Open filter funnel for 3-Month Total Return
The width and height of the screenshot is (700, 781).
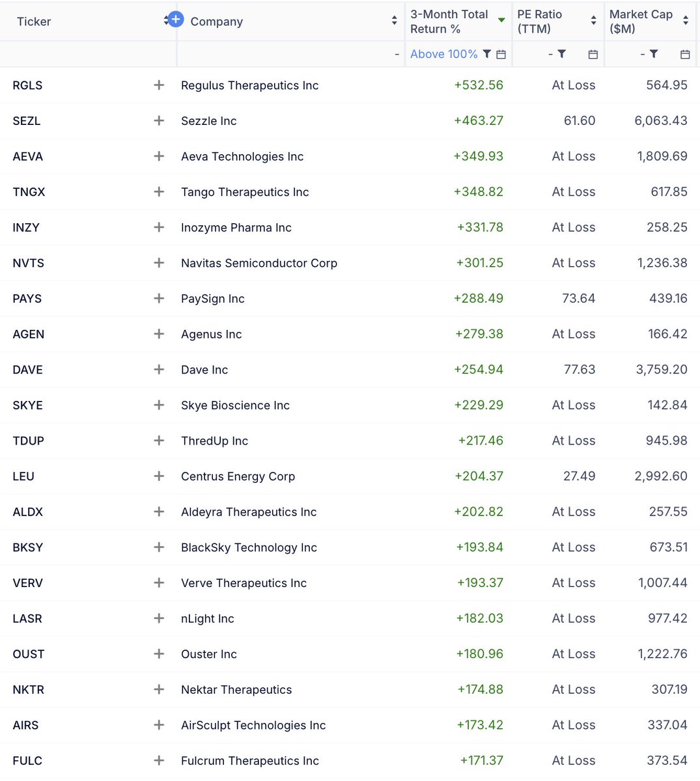(x=487, y=54)
